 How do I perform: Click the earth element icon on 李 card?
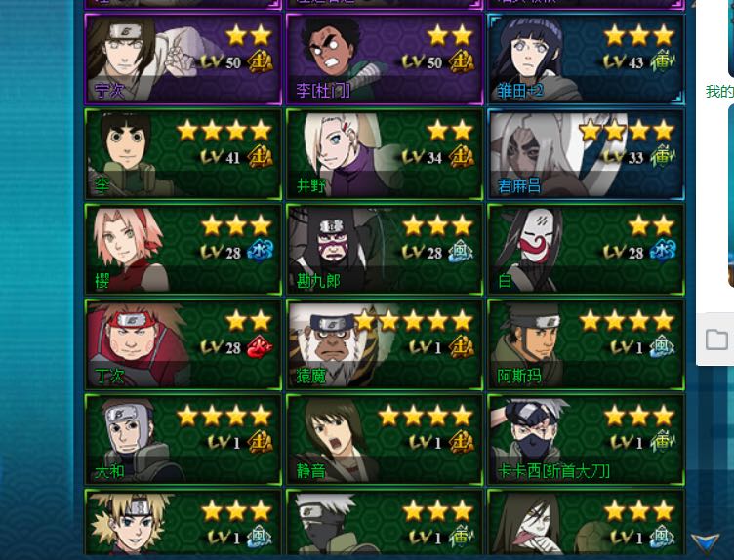(261, 157)
